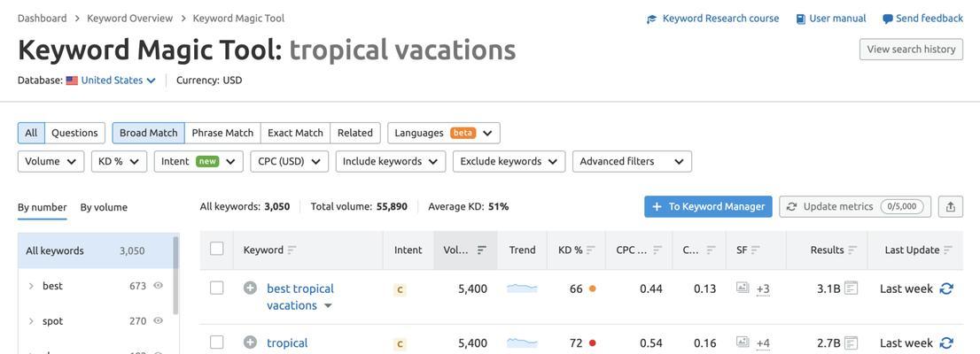Sort by KD % column sort icon
This screenshot has width=980, height=354.
click(x=591, y=250)
